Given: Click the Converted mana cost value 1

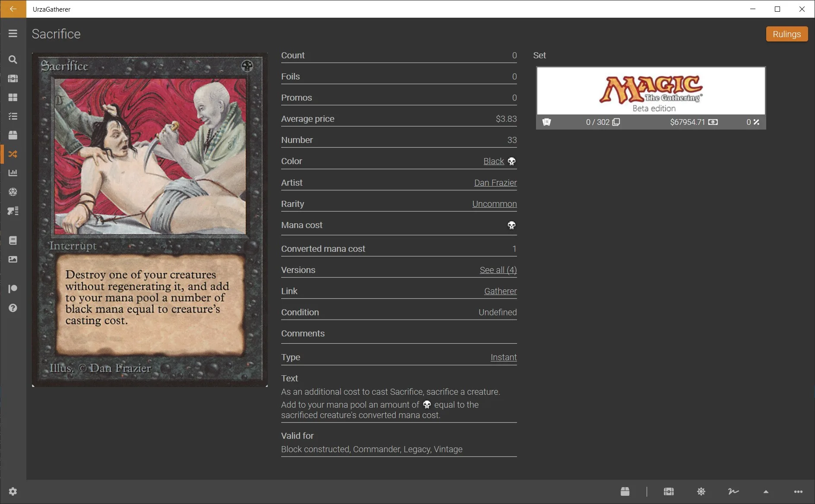Looking at the screenshot, I should coord(514,249).
